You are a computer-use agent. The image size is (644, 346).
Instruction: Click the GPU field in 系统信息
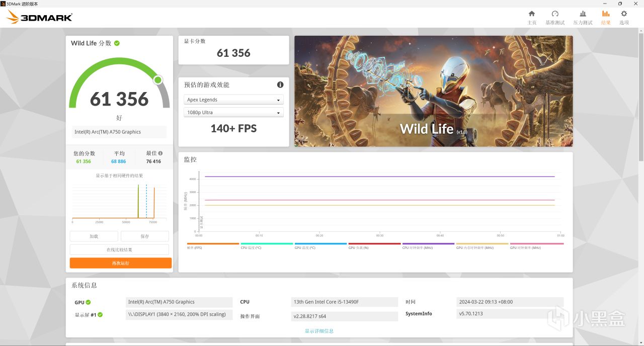(x=179, y=302)
